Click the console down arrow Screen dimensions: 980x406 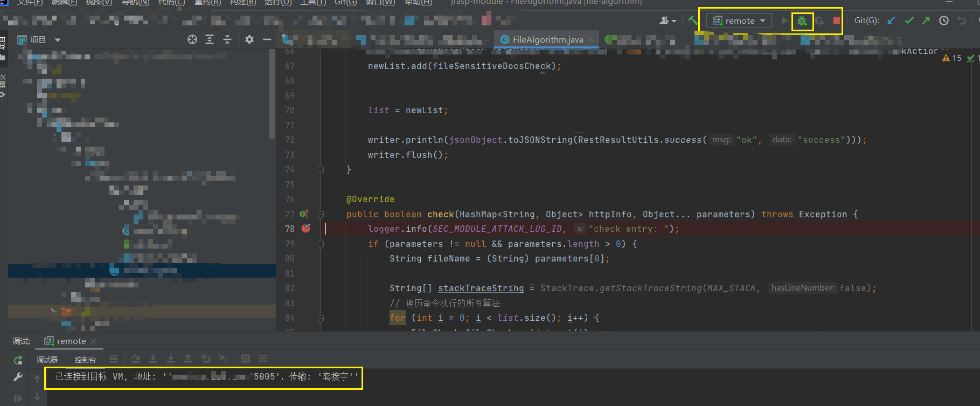coord(37,397)
